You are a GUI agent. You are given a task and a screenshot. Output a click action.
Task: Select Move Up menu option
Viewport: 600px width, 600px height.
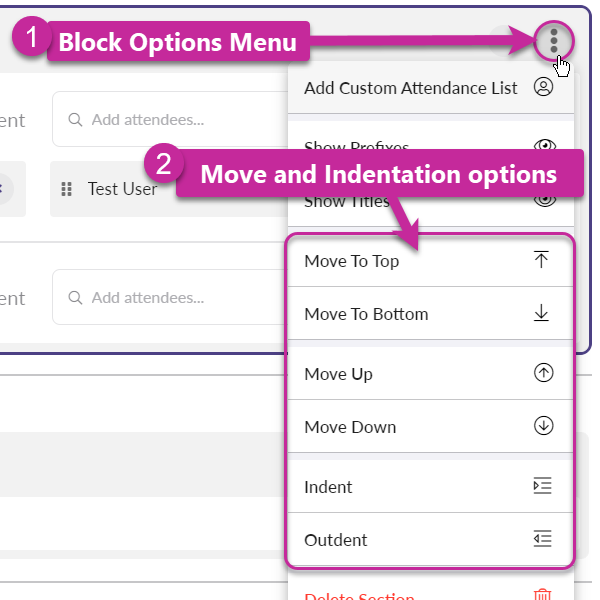(339, 374)
